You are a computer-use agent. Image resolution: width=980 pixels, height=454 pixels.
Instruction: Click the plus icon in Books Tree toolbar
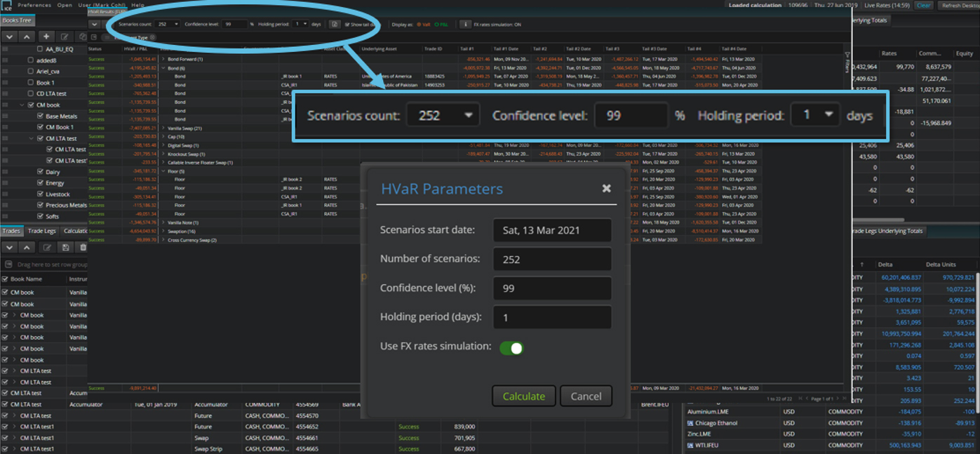pyautogui.click(x=46, y=36)
